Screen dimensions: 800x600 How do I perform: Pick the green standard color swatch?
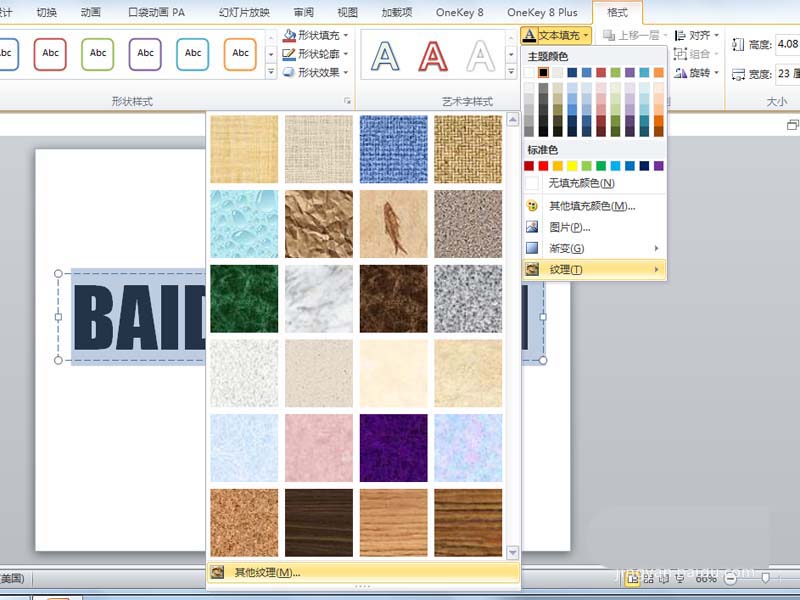point(601,165)
